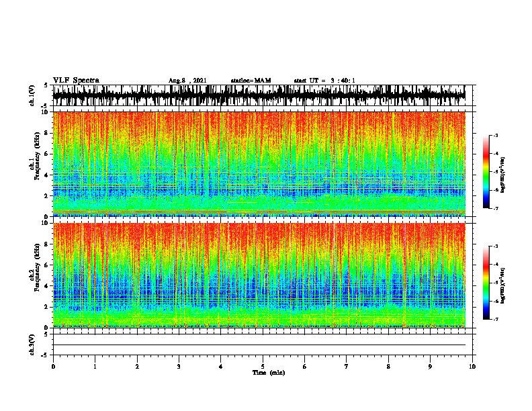This screenshot has width=532, height=411.
Task: Click the 'ch.1(V)' axis label
Action: tap(32, 95)
